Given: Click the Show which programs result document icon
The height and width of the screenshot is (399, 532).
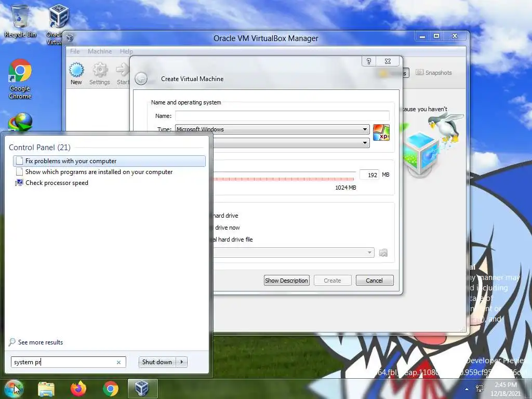Looking at the screenshot, I should 19,171.
